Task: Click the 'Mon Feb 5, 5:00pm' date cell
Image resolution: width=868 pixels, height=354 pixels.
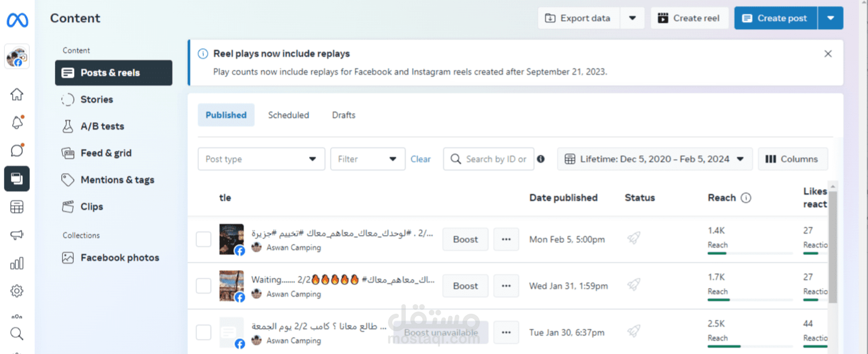Action: (567, 240)
